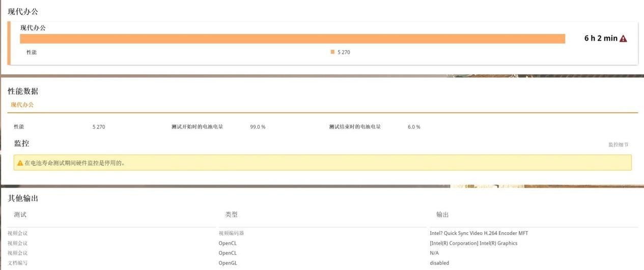Click the OpenGL type cell
Image resolution: width=644 pixels, height=270 pixels.
click(228, 263)
